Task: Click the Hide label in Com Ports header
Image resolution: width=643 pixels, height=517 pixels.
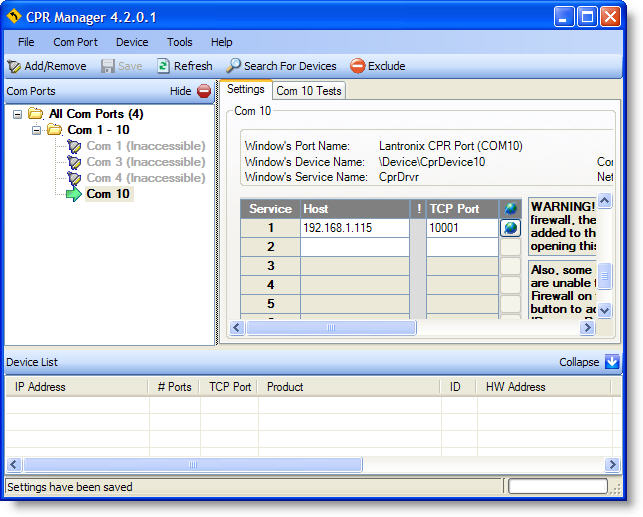Action: (180, 91)
